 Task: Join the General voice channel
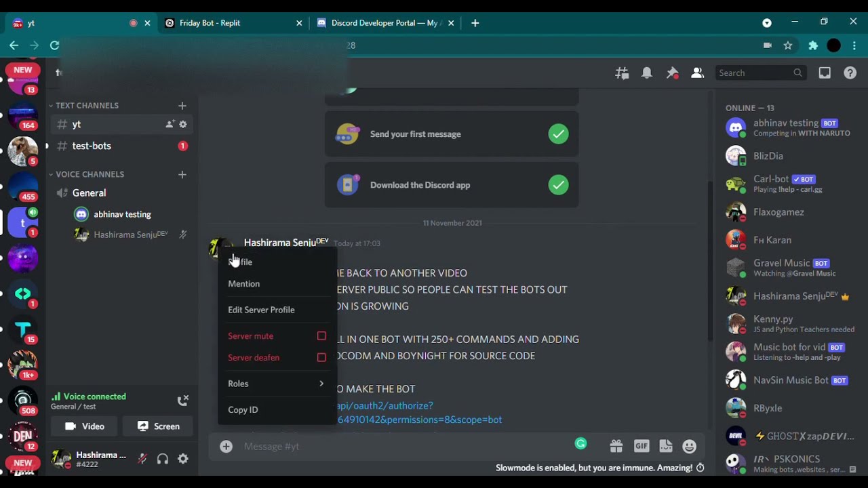(121, 193)
